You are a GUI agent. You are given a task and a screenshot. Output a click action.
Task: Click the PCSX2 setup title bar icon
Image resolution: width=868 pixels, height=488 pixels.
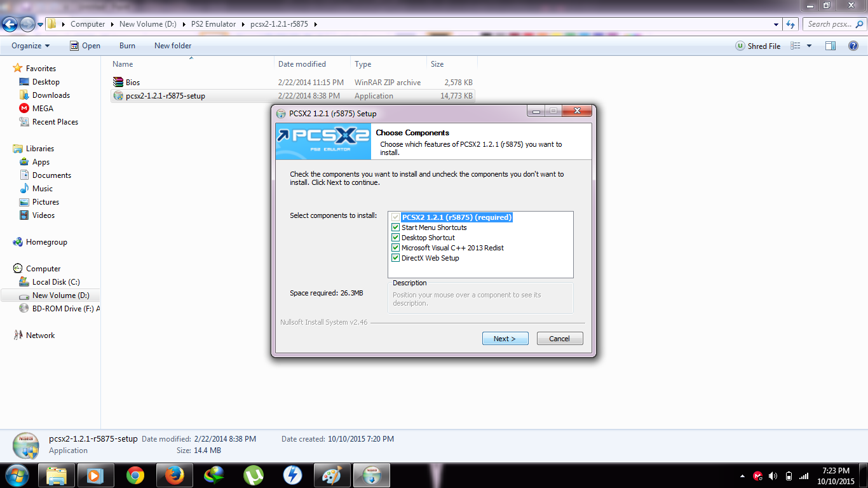click(x=281, y=114)
